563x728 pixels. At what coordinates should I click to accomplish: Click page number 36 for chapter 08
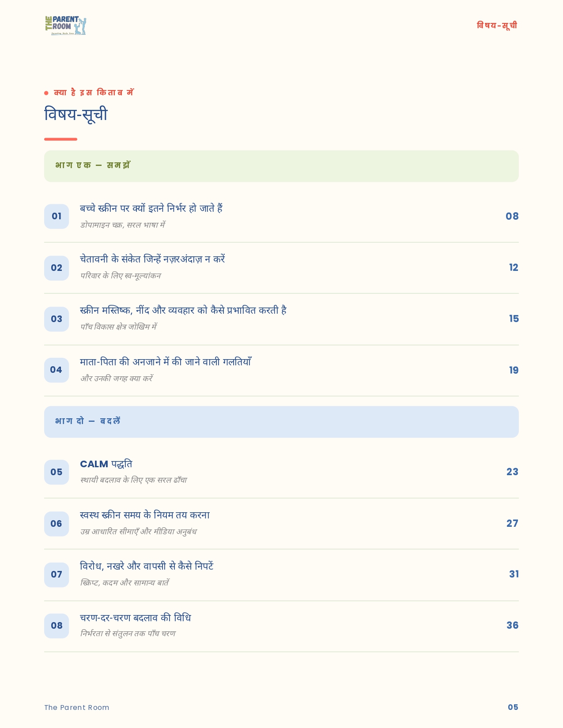click(x=512, y=625)
